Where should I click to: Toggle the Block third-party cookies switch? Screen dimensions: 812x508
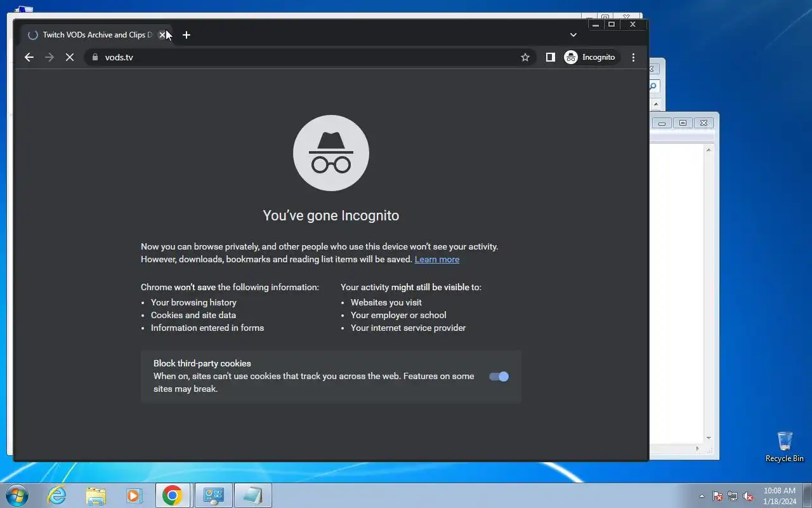tap(499, 377)
